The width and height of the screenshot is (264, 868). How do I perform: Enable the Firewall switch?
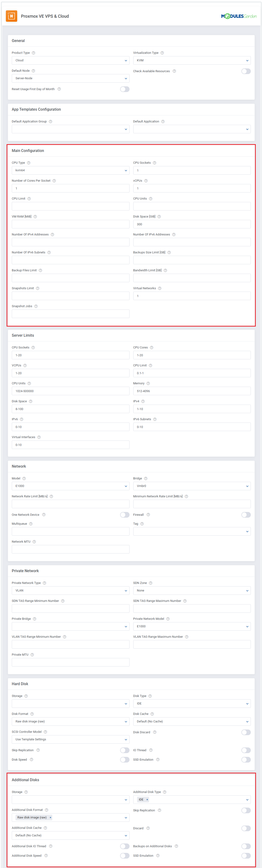tap(246, 515)
